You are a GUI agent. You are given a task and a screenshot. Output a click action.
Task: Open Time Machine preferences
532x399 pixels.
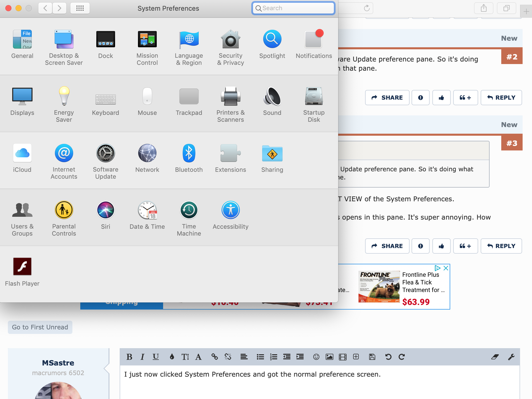(189, 210)
